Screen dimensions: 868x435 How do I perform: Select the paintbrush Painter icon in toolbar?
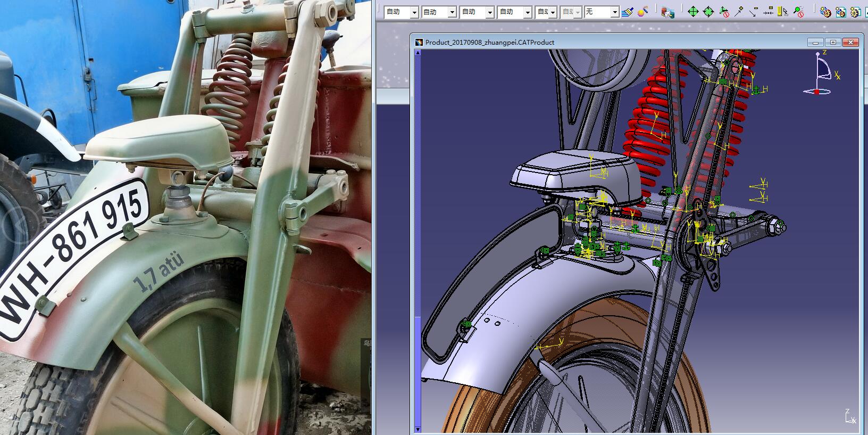pos(628,11)
